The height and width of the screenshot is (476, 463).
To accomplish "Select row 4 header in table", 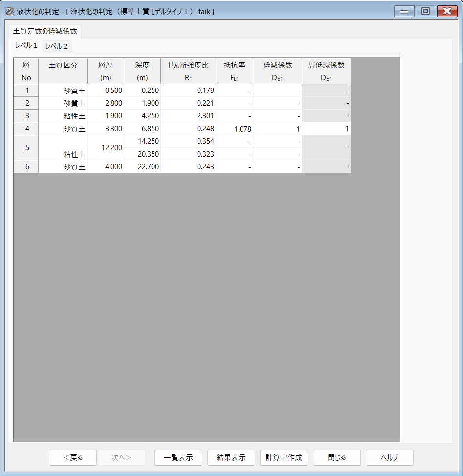I will pos(26,129).
